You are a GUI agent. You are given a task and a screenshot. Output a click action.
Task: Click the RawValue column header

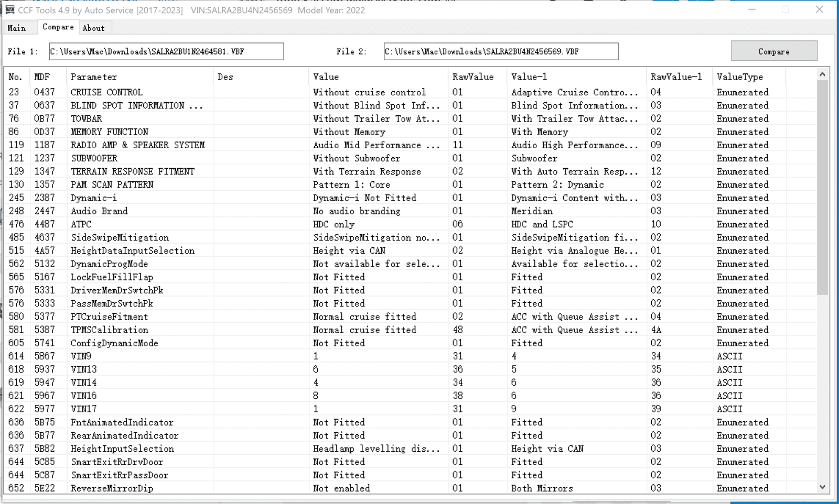point(472,76)
